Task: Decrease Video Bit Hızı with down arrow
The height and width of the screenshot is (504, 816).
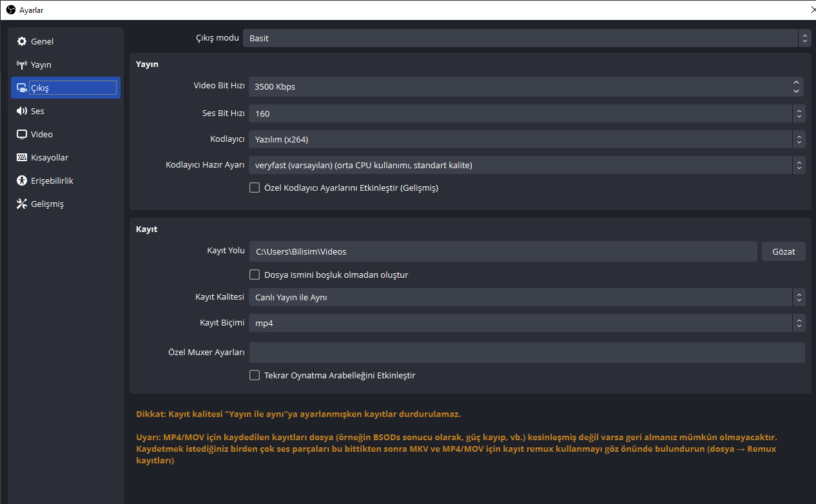Action: (x=797, y=91)
